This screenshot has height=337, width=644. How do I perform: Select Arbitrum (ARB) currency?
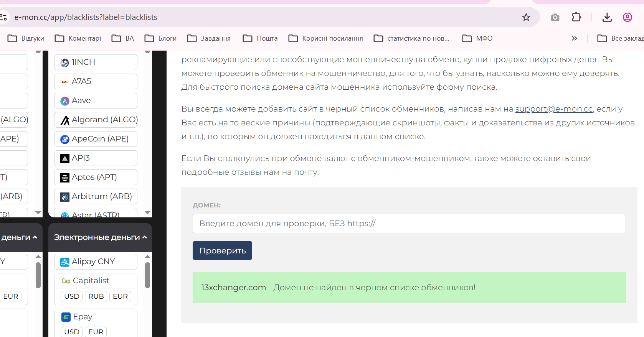click(96, 196)
